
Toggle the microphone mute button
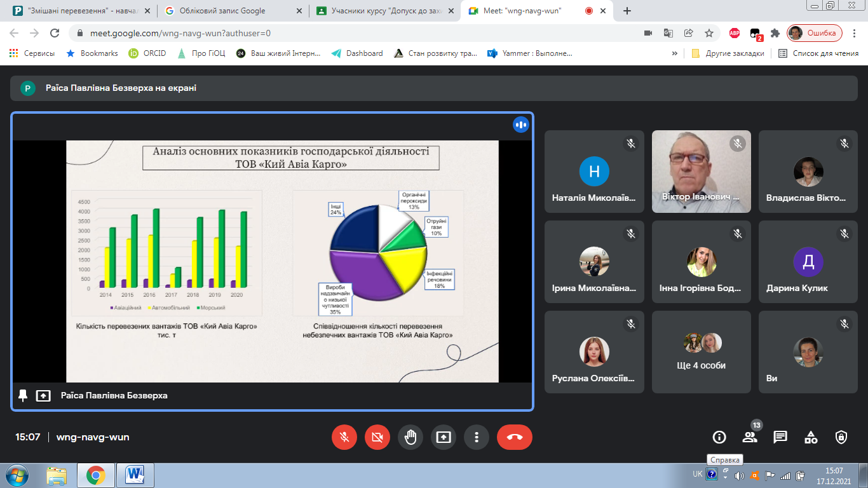344,437
